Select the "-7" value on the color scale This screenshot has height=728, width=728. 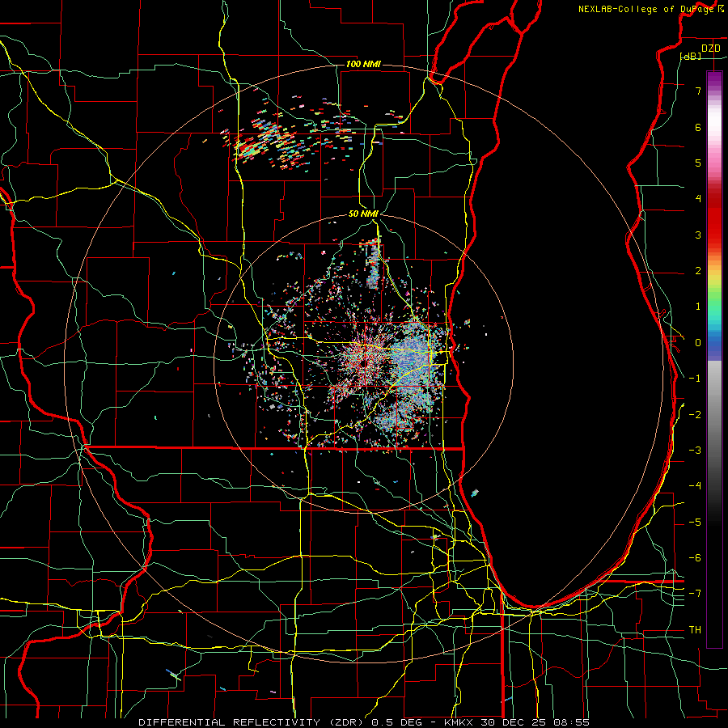695,594
